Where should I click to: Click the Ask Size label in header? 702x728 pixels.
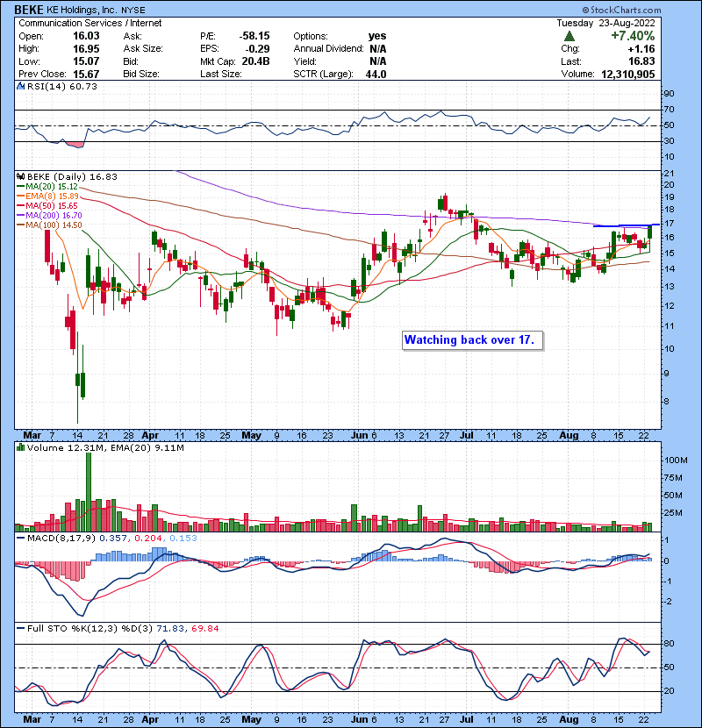click(143, 49)
